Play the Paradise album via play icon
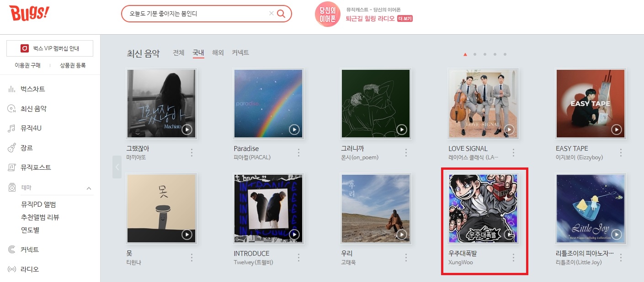Image resolution: width=644 pixels, height=282 pixels. 294,130
